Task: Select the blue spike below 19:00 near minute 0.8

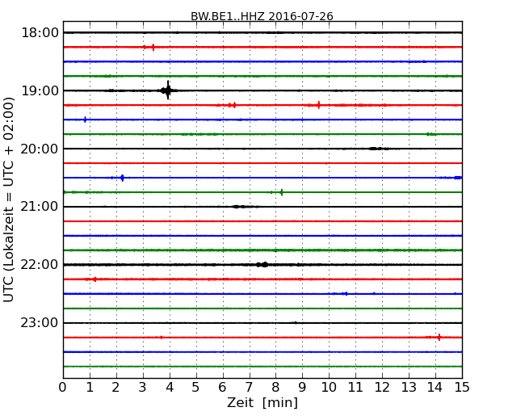Action: click(x=85, y=120)
